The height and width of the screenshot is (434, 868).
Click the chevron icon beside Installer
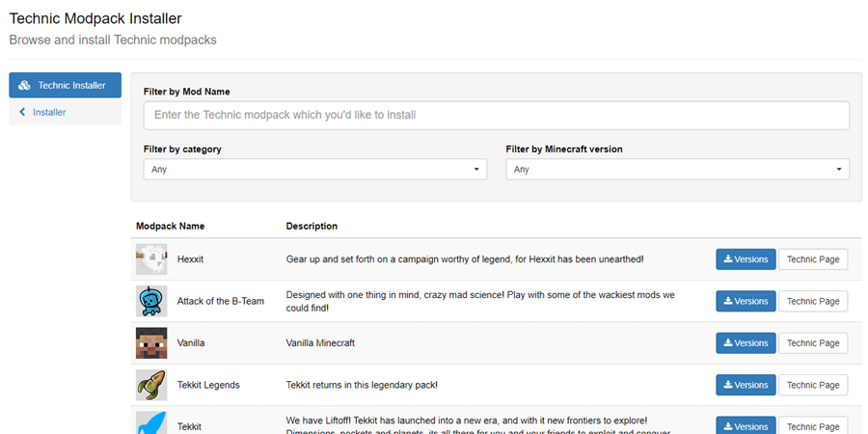(22, 112)
